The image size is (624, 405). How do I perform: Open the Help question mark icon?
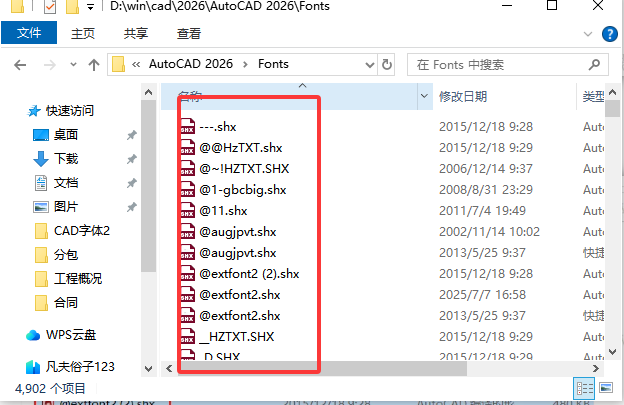click(x=610, y=34)
